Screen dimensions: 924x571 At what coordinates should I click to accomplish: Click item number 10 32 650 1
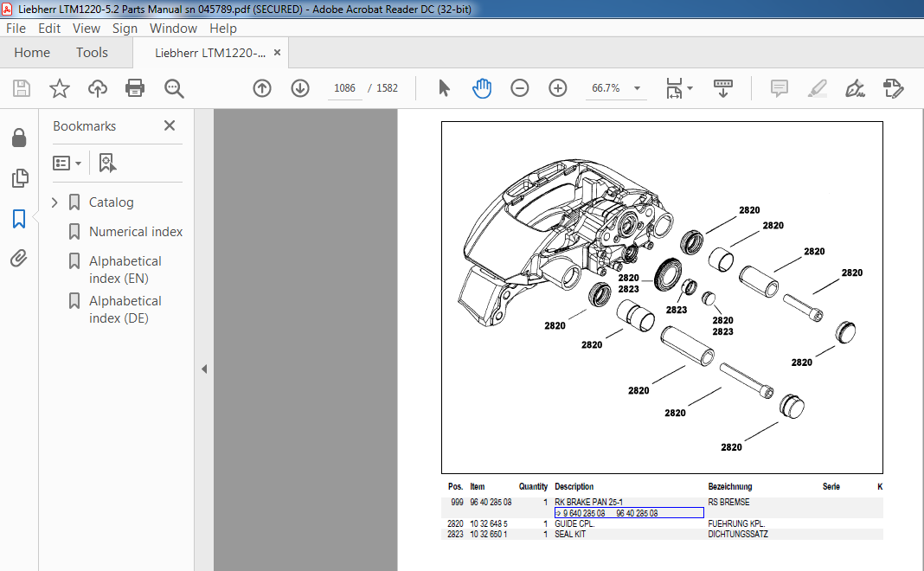(x=489, y=535)
